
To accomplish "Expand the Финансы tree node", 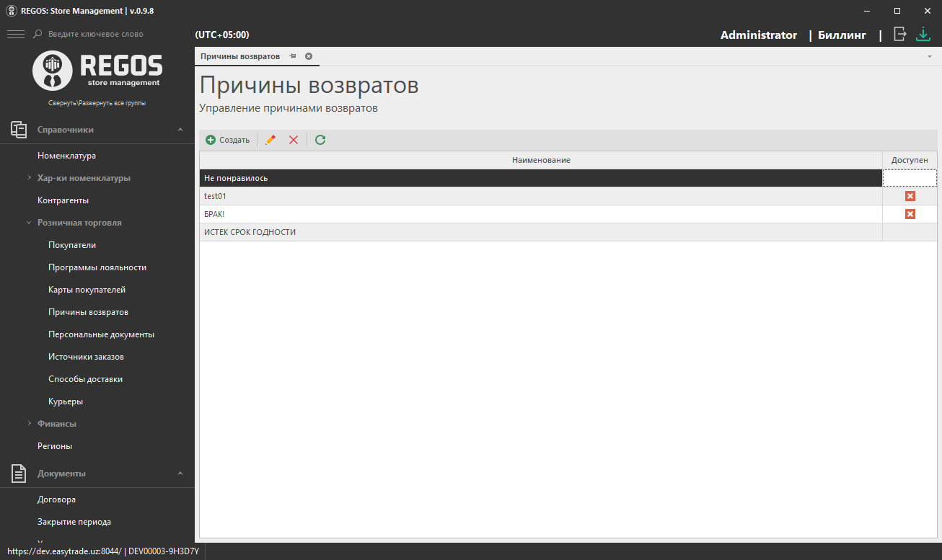I will click(x=29, y=424).
